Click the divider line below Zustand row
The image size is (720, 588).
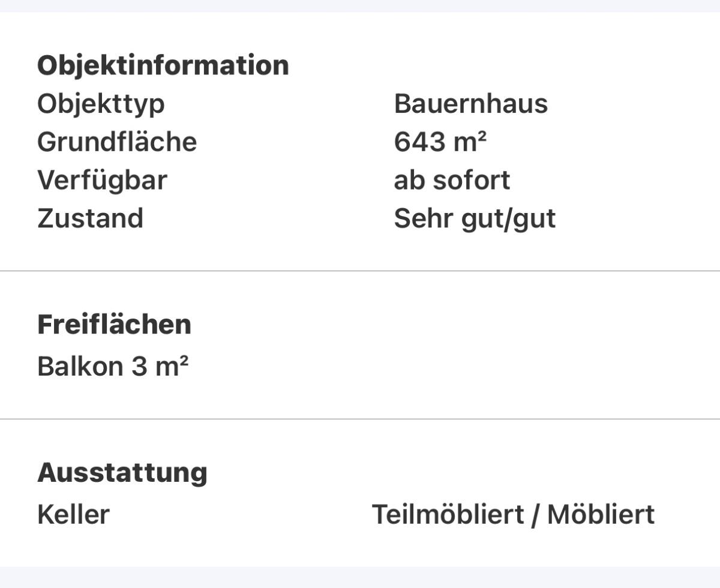pyautogui.click(x=360, y=271)
